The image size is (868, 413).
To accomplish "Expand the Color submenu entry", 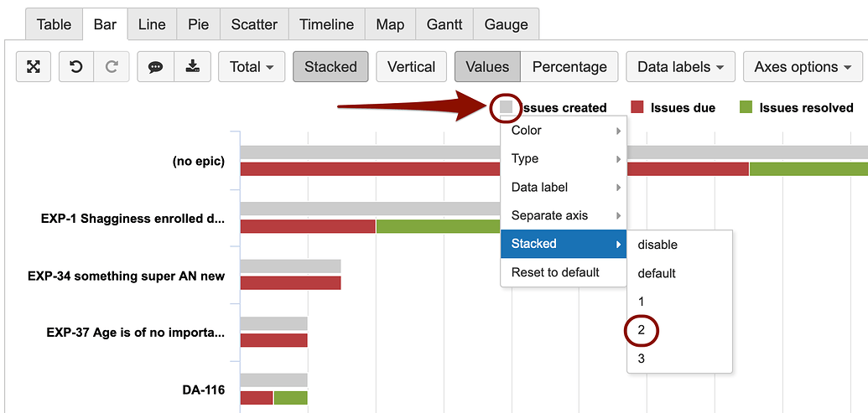I will pyautogui.click(x=564, y=131).
